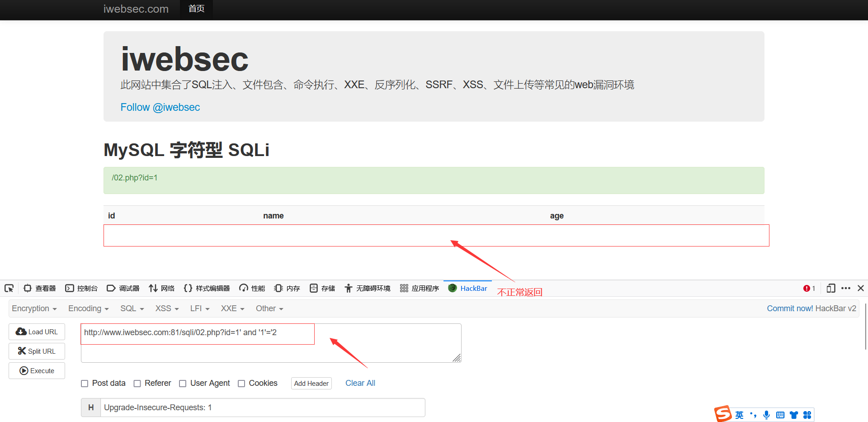The image size is (868, 422).
Task: Open the 网络 (Network) panel
Action: tap(161, 288)
